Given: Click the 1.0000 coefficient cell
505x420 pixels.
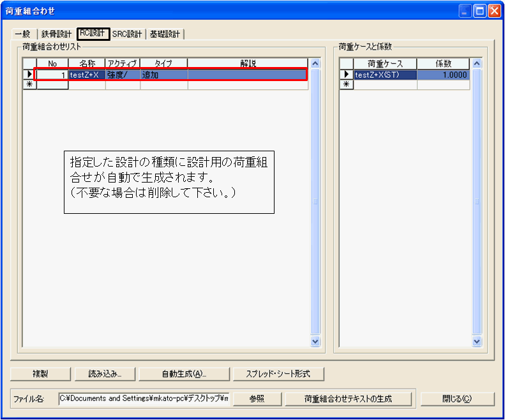Looking at the screenshot, I should (x=443, y=75).
